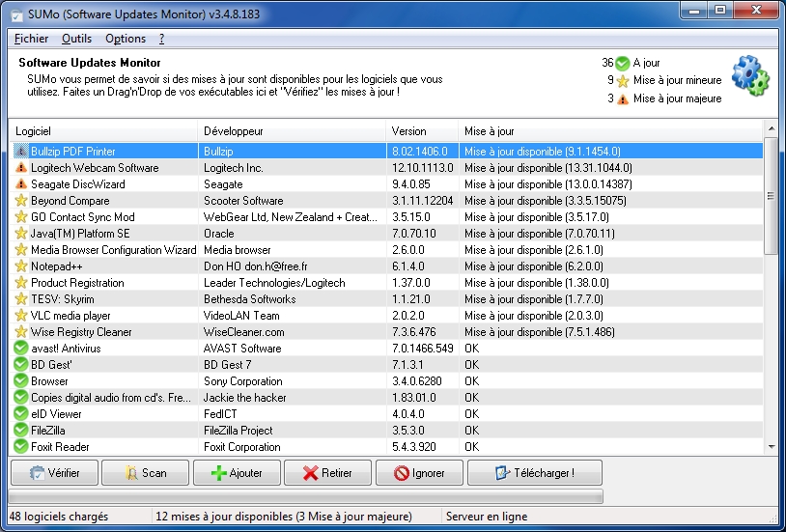Open the Fichier menu
Viewport: 786px width, 532px height.
(x=31, y=39)
